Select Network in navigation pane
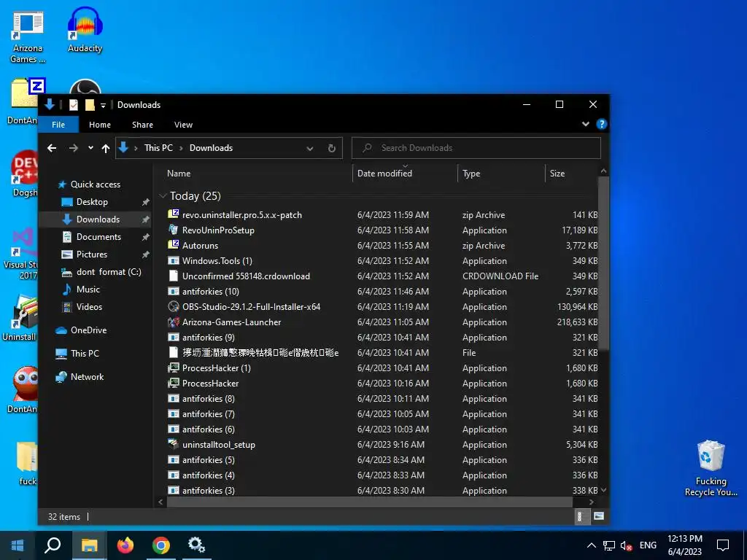The image size is (747, 560). click(x=88, y=377)
